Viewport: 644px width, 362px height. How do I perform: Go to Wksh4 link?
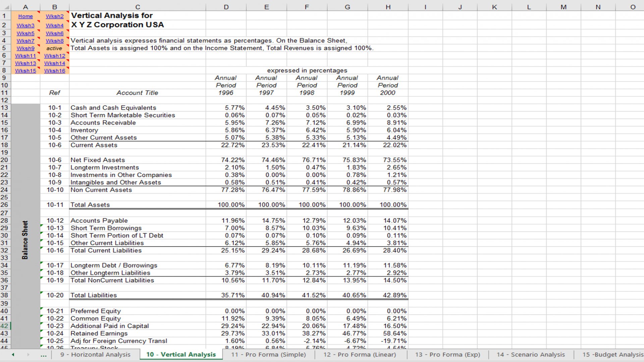pyautogui.click(x=55, y=25)
